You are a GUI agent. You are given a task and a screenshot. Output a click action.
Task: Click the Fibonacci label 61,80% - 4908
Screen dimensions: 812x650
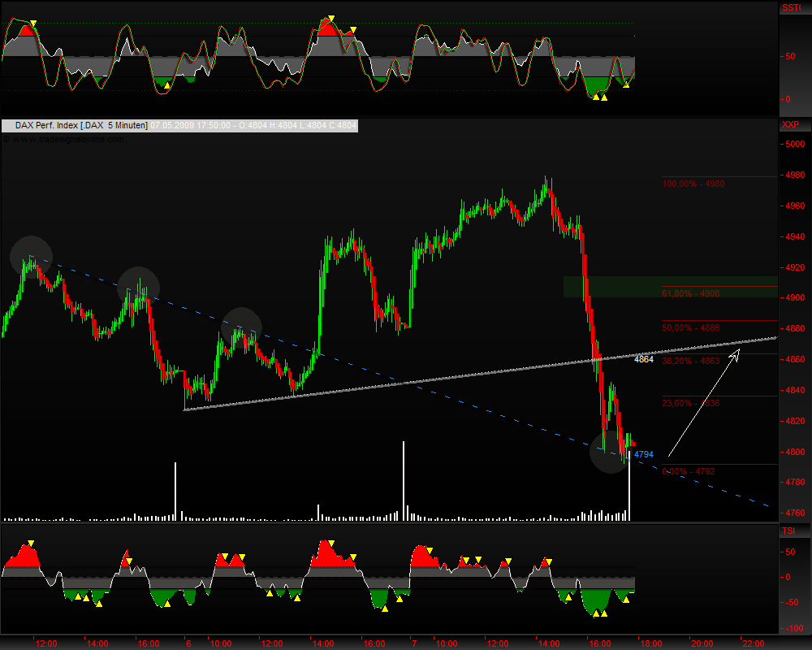691,293
